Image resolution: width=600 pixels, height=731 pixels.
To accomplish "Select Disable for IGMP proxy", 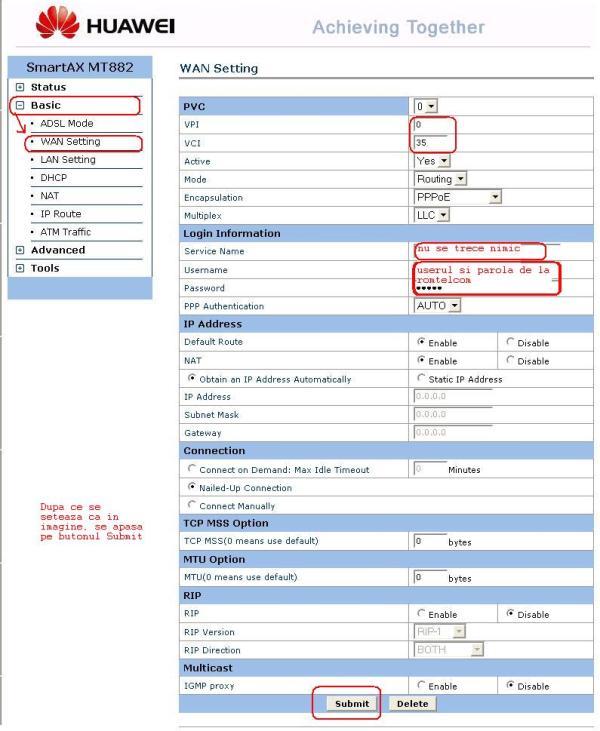I will click(510, 685).
